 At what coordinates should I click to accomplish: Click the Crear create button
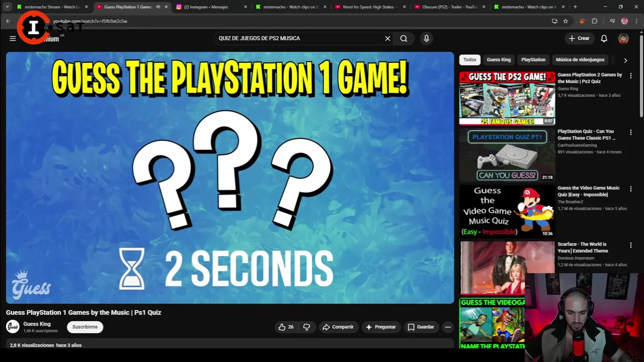pos(579,38)
